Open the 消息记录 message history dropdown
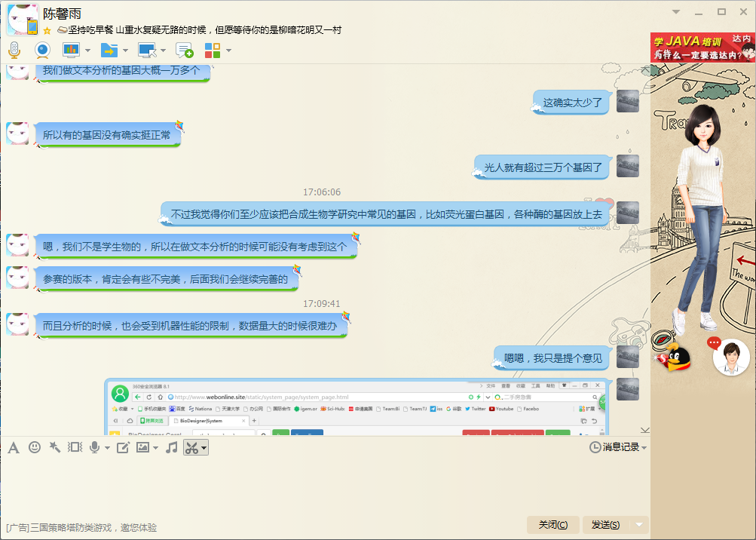756x540 pixels. [618, 447]
